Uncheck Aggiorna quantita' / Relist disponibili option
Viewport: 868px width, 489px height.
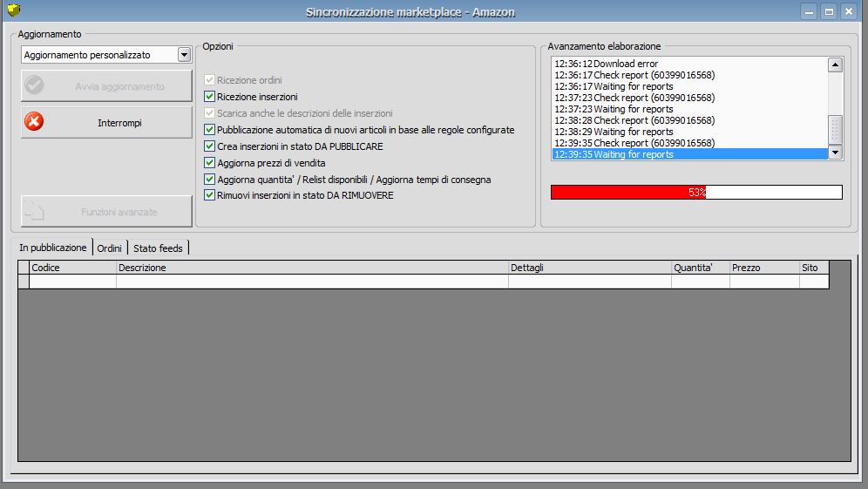click(209, 179)
